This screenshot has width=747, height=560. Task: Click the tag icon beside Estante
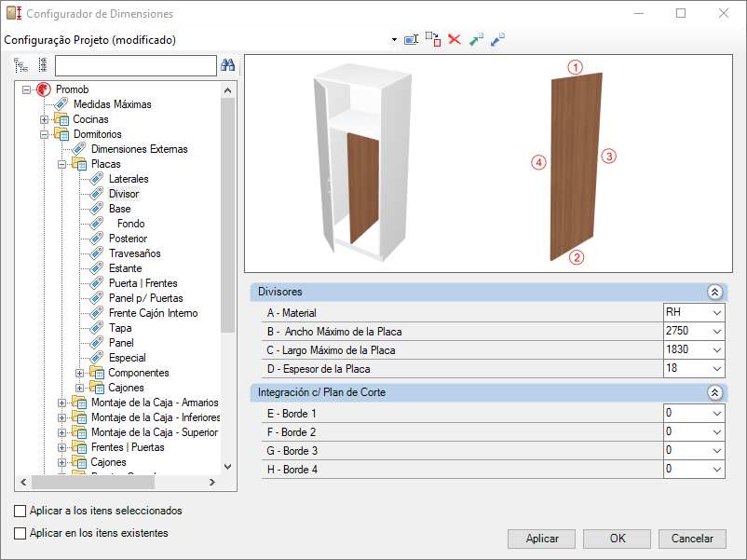click(x=97, y=268)
